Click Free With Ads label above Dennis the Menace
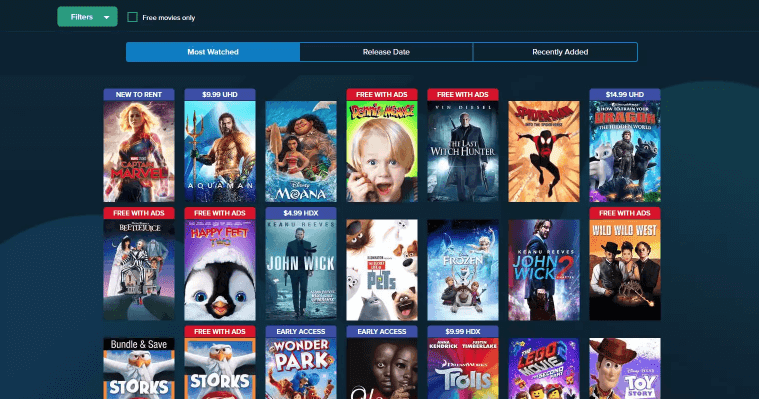Viewport: 759px width, 399px height. 382,94
